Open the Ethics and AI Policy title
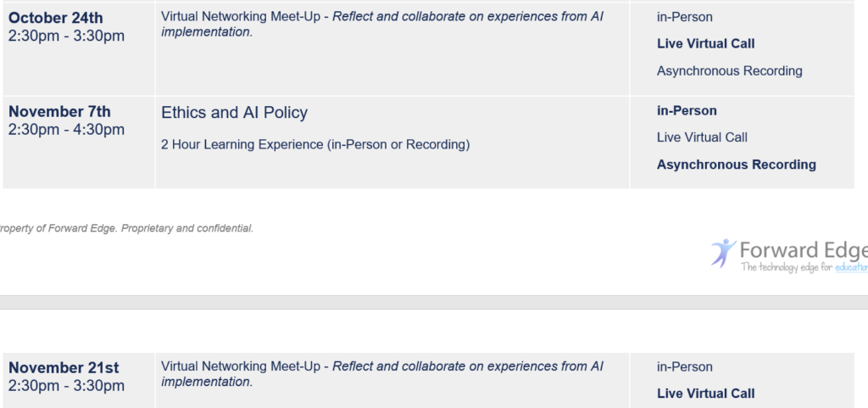 (x=234, y=113)
